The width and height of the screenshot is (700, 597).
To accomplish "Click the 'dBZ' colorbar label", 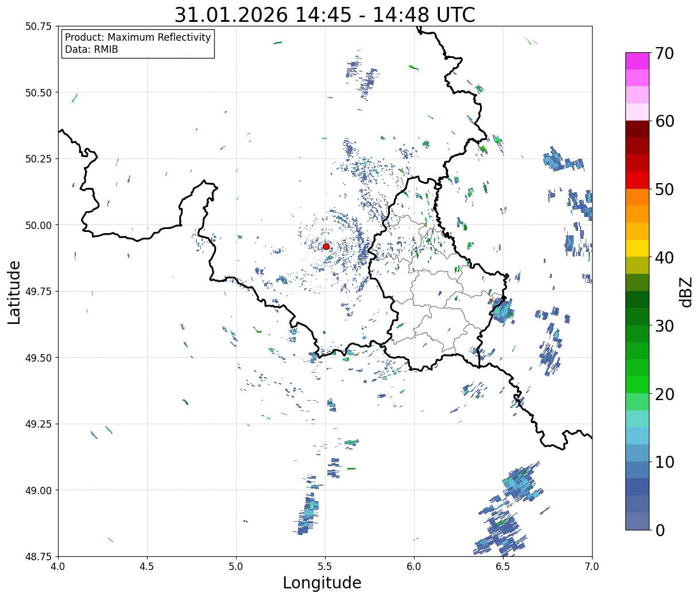I will (x=686, y=292).
